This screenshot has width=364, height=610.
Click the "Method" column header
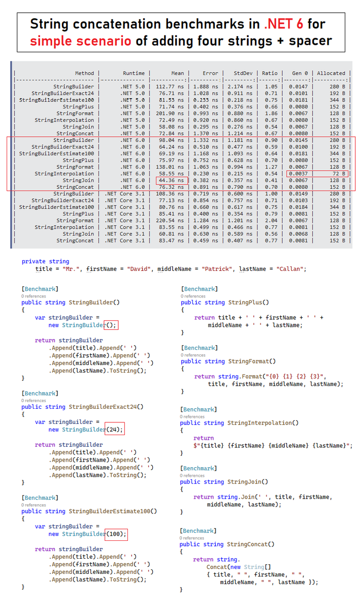click(x=84, y=73)
